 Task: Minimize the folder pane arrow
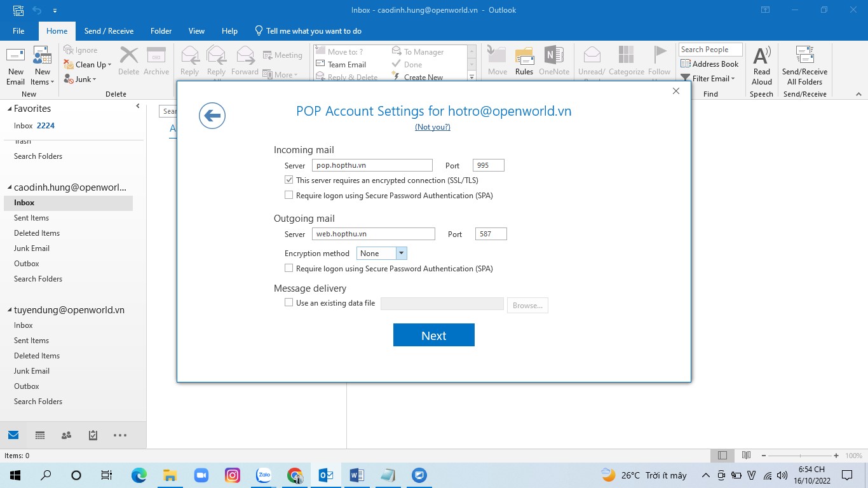coord(138,106)
